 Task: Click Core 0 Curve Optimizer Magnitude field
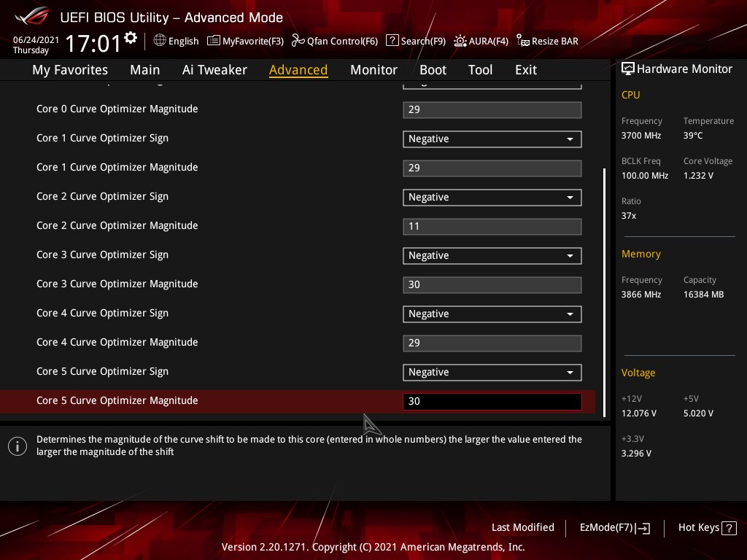pyautogui.click(x=492, y=110)
